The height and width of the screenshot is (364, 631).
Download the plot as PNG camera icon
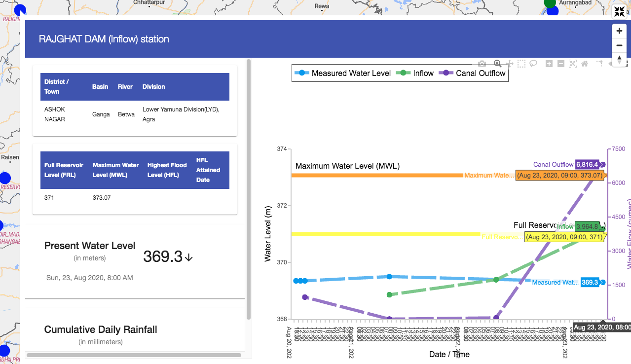pos(482,64)
